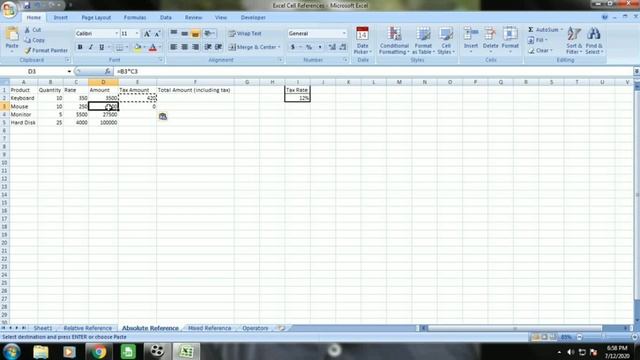This screenshot has height=360, width=640.
Task: Click the Paste Options smart tag
Action: [163, 116]
